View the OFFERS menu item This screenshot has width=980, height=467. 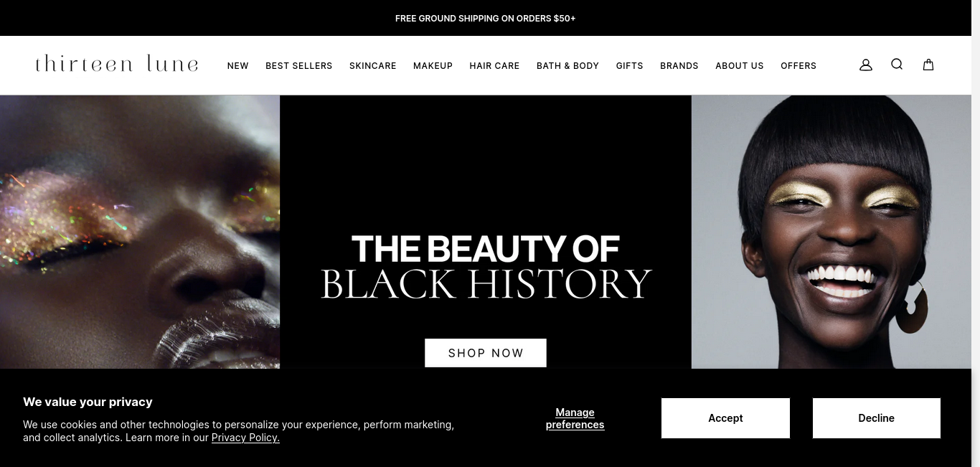pos(798,66)
